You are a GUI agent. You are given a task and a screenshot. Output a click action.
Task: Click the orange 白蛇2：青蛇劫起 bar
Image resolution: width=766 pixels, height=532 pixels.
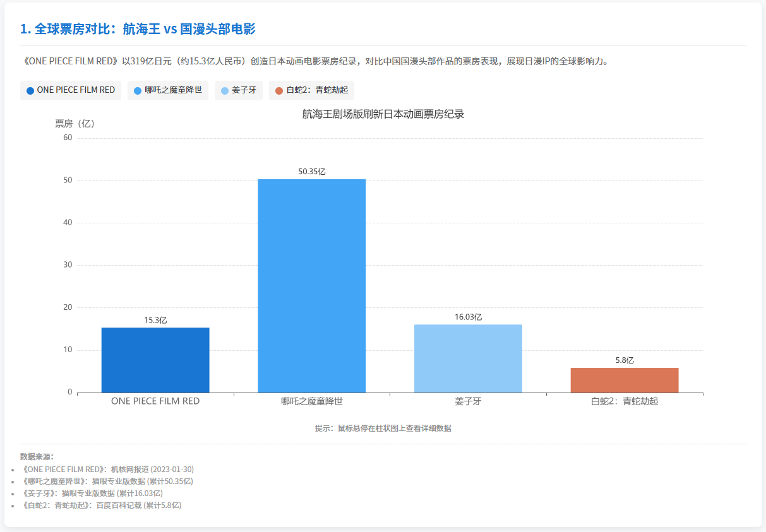(x=624, y=380)
